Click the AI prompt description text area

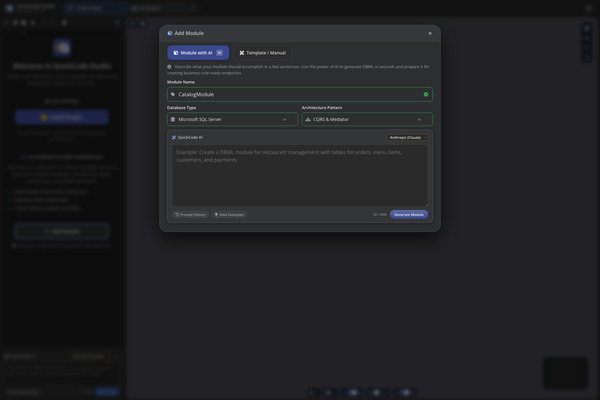300,175
